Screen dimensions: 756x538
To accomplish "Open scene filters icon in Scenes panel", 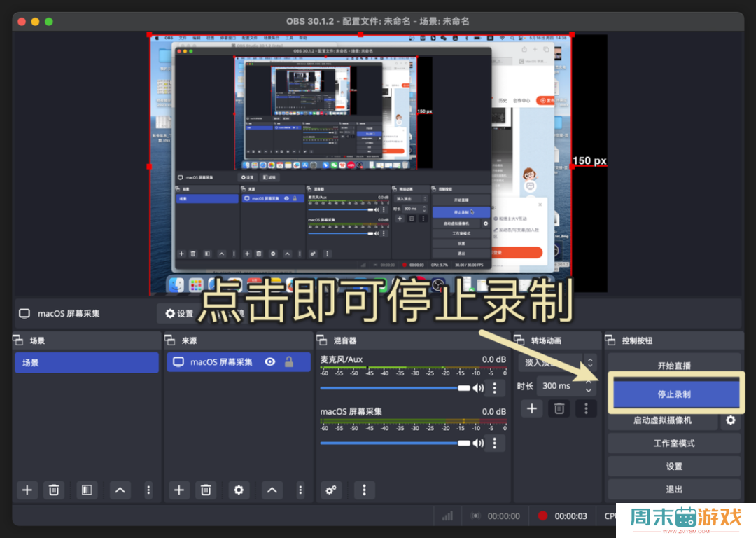I will (x=87, y=490).
